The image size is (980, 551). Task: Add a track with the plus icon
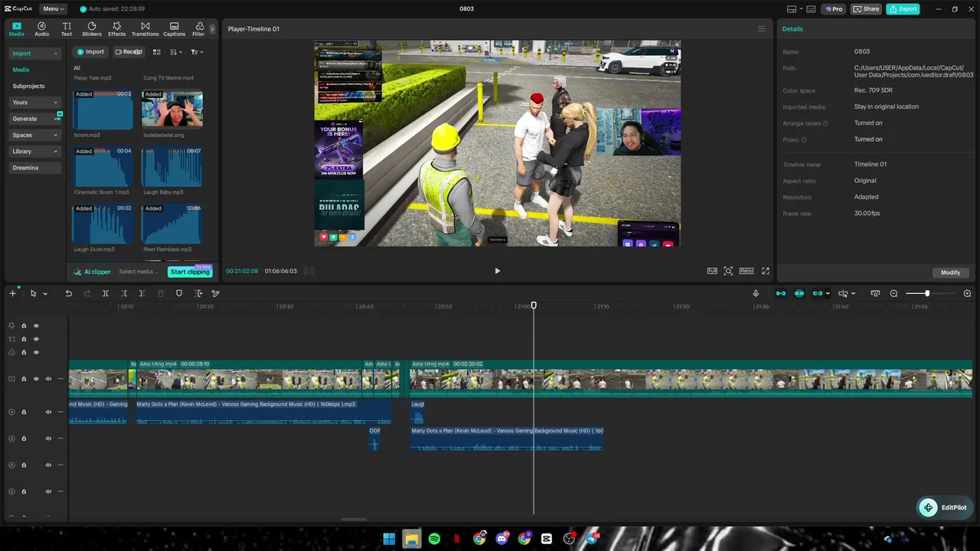(12, 294)
